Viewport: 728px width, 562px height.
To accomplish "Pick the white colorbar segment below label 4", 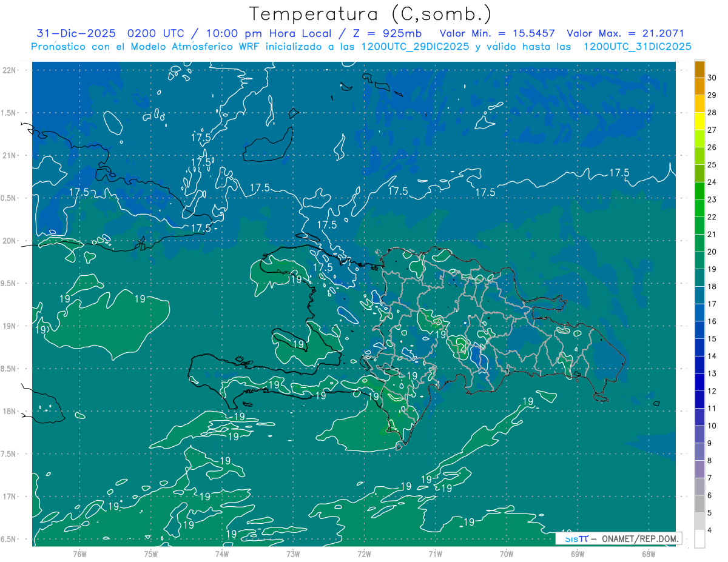I will click(x=699, y=539).
